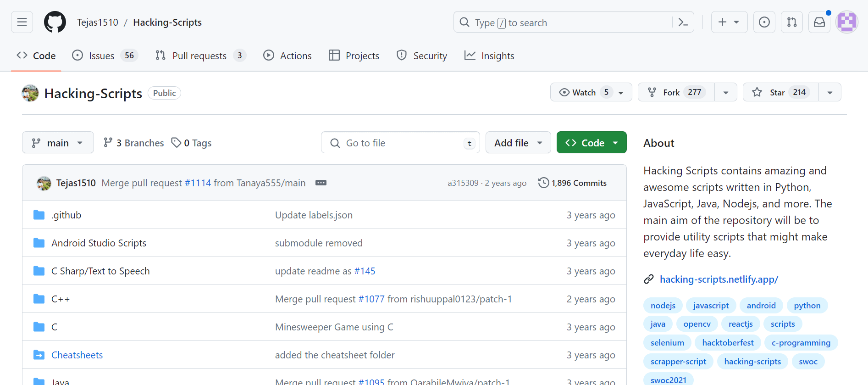This screenshot has height=385, width=868.
Task: Open the Cheatsheets submodule folder icon
Action: [x=39, y=355]
